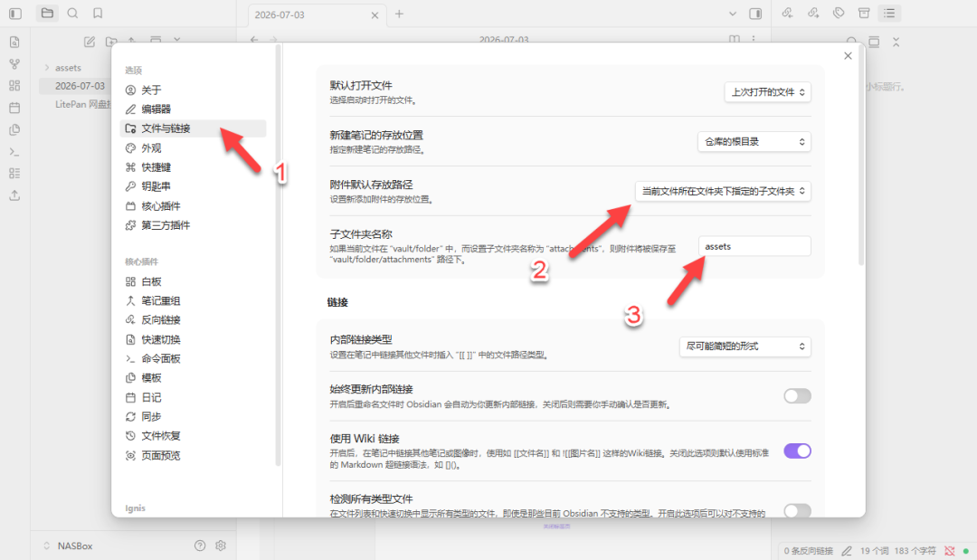Open 页面预览 plugin settings

tap(194, 455)
